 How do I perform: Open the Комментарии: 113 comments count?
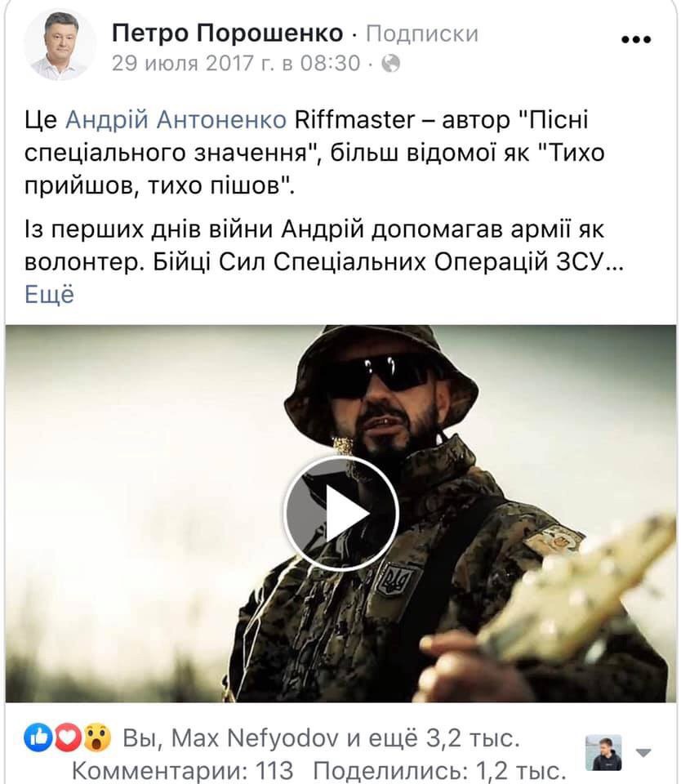click(x=183, y=770)
